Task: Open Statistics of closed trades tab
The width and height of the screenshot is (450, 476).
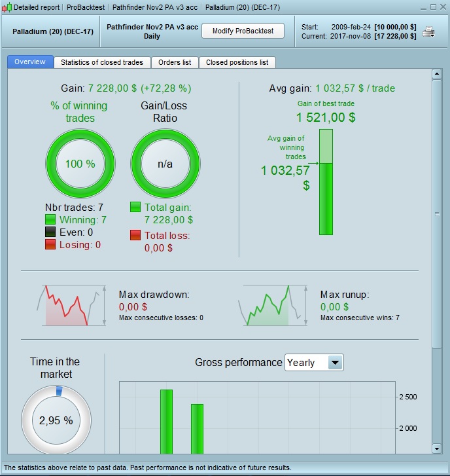Action: pos(102,62)
